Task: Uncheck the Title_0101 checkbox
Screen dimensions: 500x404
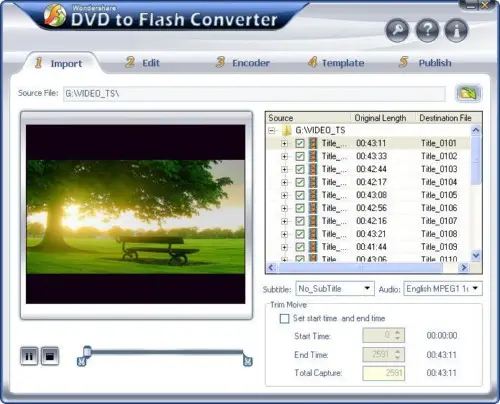Action: pos(300,143)
